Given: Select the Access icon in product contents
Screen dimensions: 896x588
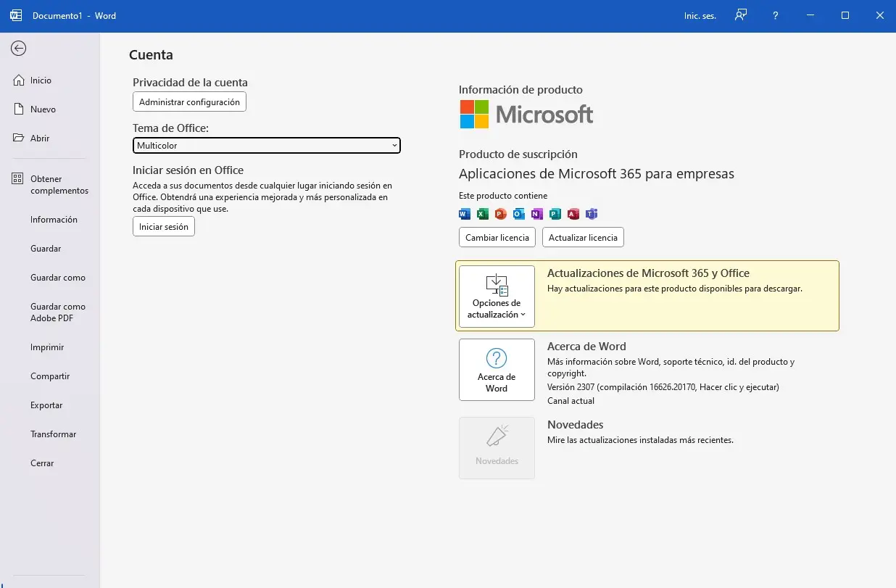Looking at the screenshot, I should (x=573, y=214).
